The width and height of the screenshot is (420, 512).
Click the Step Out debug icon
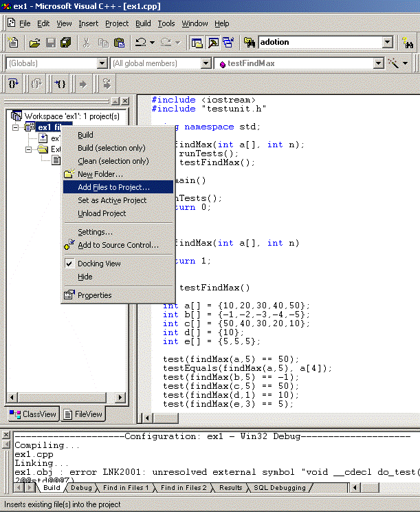coord(60,84)
